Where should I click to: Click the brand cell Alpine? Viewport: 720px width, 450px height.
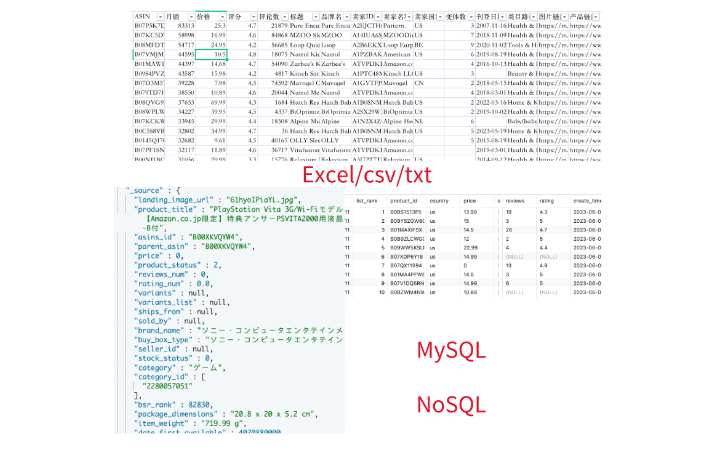click(330, 121)
